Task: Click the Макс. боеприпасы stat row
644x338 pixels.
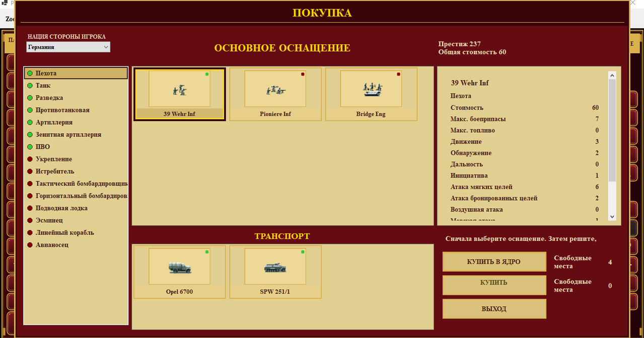Action: tap(524, 119)
